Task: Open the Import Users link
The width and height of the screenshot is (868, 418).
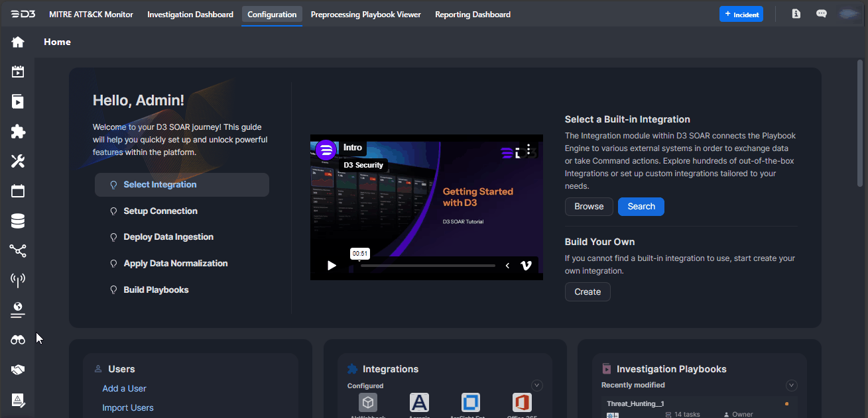Action: pos(128,408)
